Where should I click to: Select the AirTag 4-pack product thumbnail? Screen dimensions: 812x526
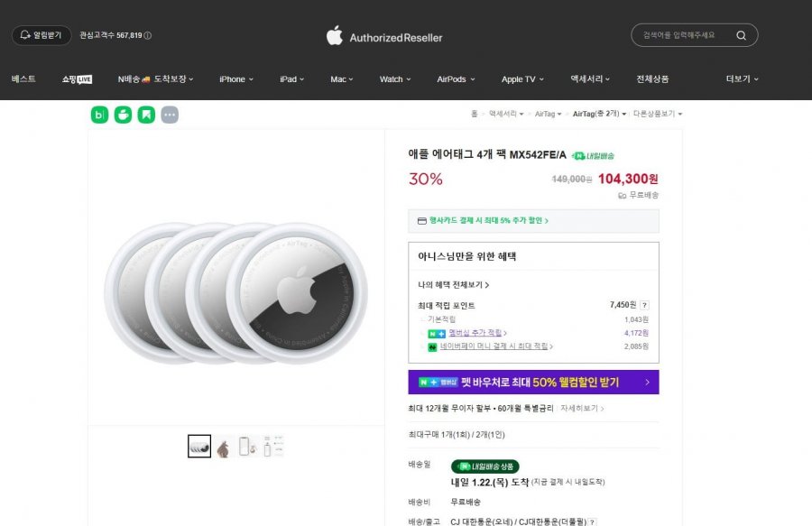tap(198, 445)
